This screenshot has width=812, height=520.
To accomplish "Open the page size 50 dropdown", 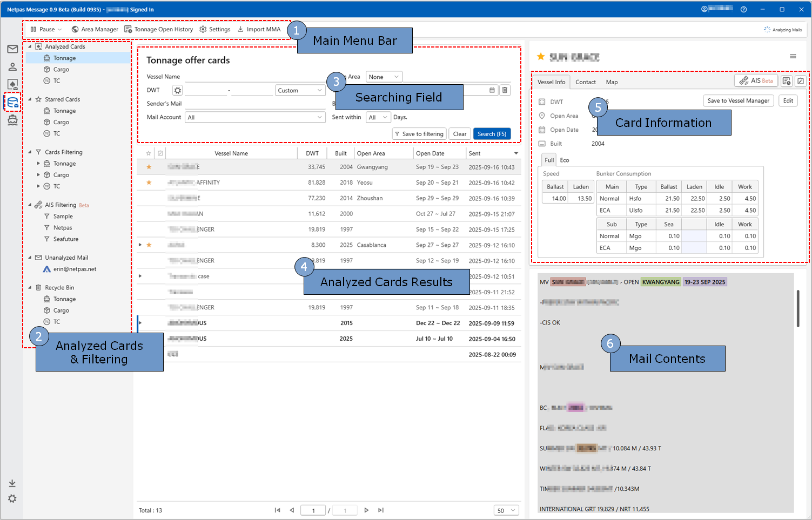I will [507, 510].
